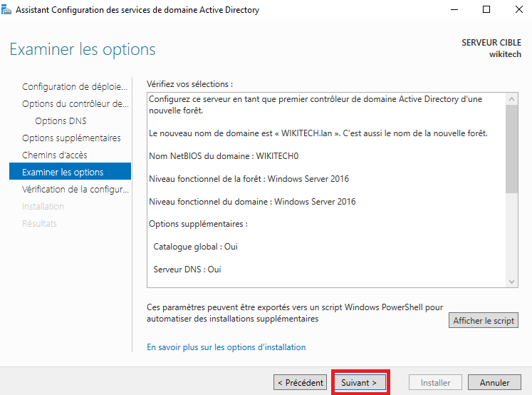Close the Active Directory assistant window
This screenshot has width=532, height=395.
click(517, 10)
